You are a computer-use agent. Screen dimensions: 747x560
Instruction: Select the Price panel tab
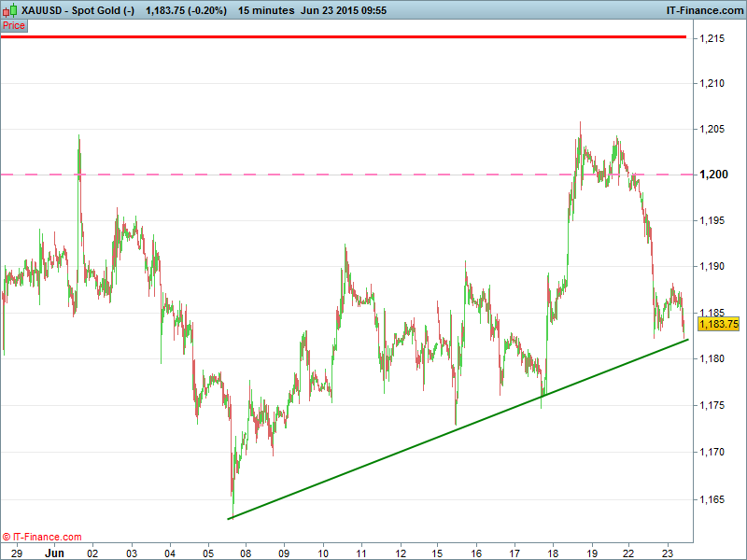point(14,25)
